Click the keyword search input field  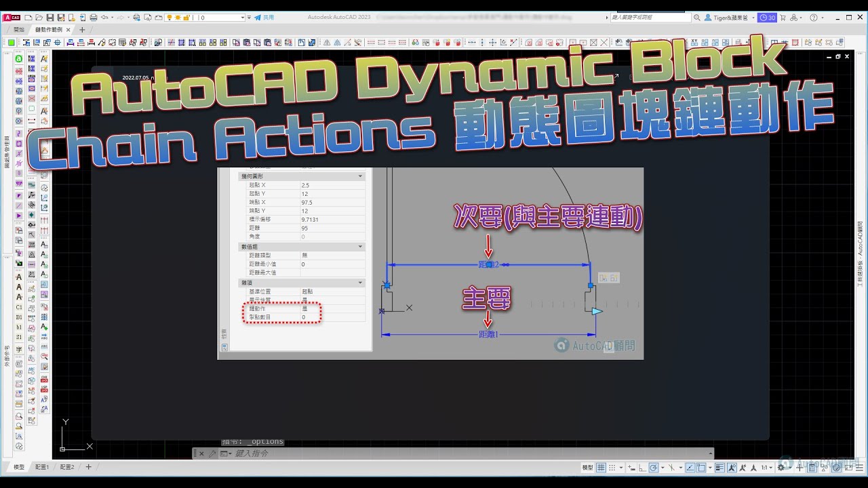[650, 17]
